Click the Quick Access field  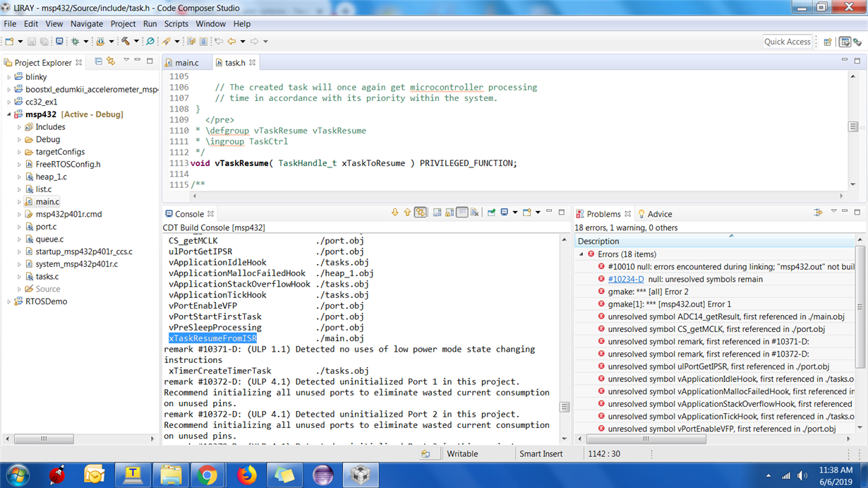point(788,42)
